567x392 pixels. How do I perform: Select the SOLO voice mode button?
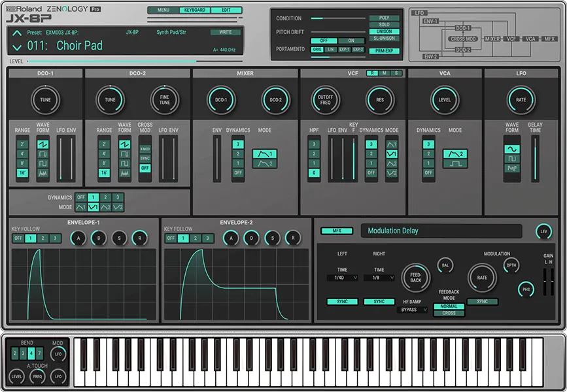point(384,25)
